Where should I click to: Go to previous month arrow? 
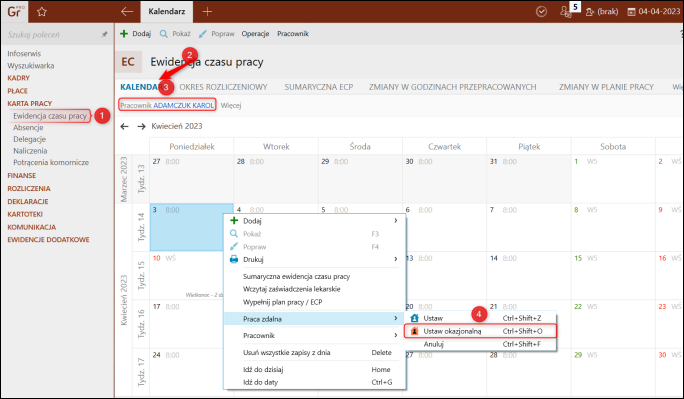click(x=125, y=126)
